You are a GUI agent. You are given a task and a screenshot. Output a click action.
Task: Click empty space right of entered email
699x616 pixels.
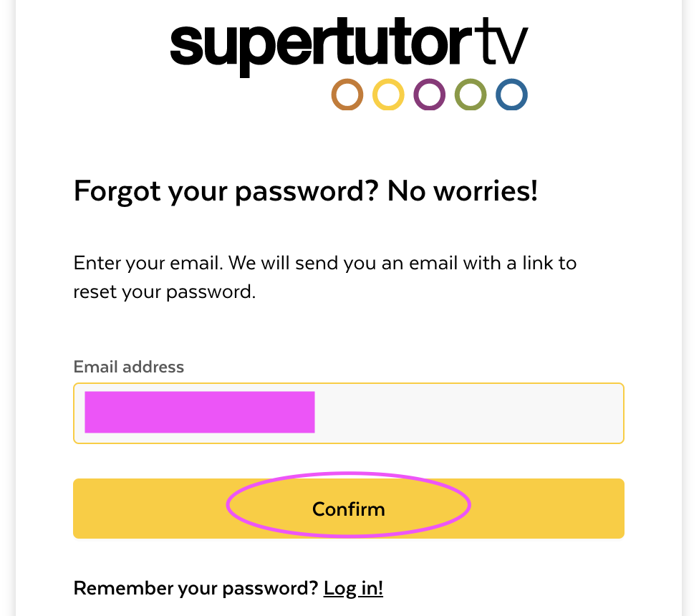click(x=468, y=413)
